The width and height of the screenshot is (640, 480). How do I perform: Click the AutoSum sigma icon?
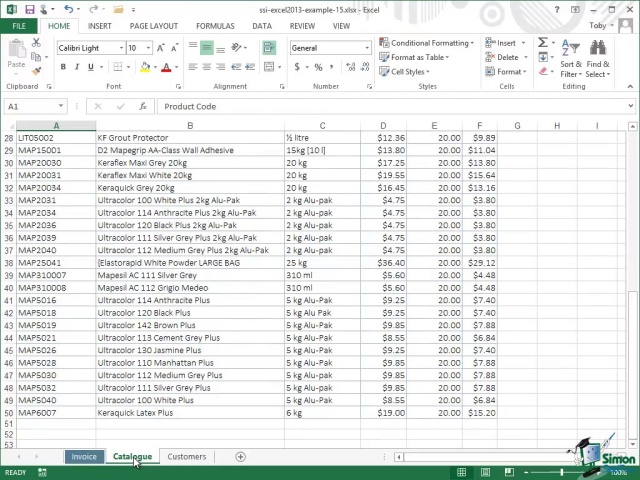click(x=543, y=42)
